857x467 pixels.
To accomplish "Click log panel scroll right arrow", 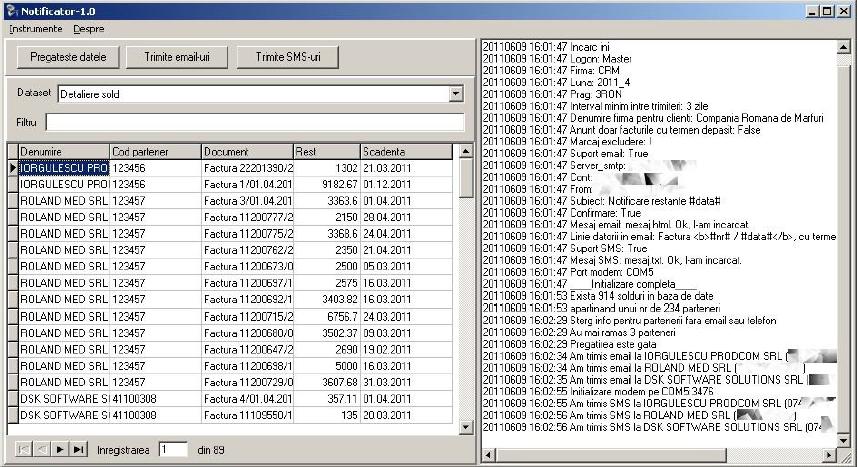I will (829, 455).
